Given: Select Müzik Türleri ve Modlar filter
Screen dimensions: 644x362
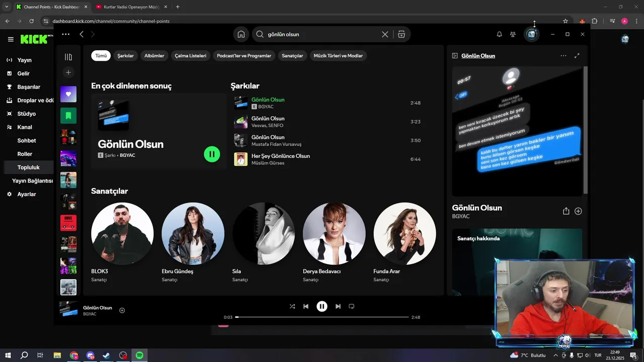Looking at the screenshot, I should [x=338, y=56].
